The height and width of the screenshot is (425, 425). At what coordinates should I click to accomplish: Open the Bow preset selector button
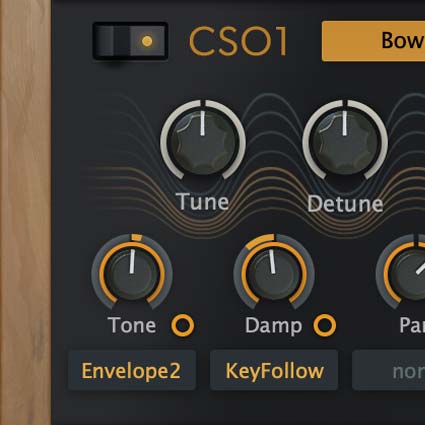click(373, 41)
